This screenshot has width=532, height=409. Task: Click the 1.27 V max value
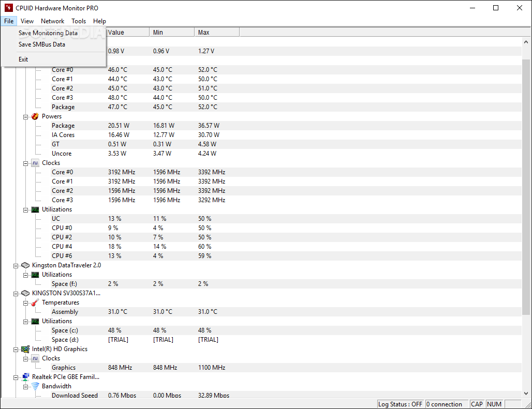[206, 51]
